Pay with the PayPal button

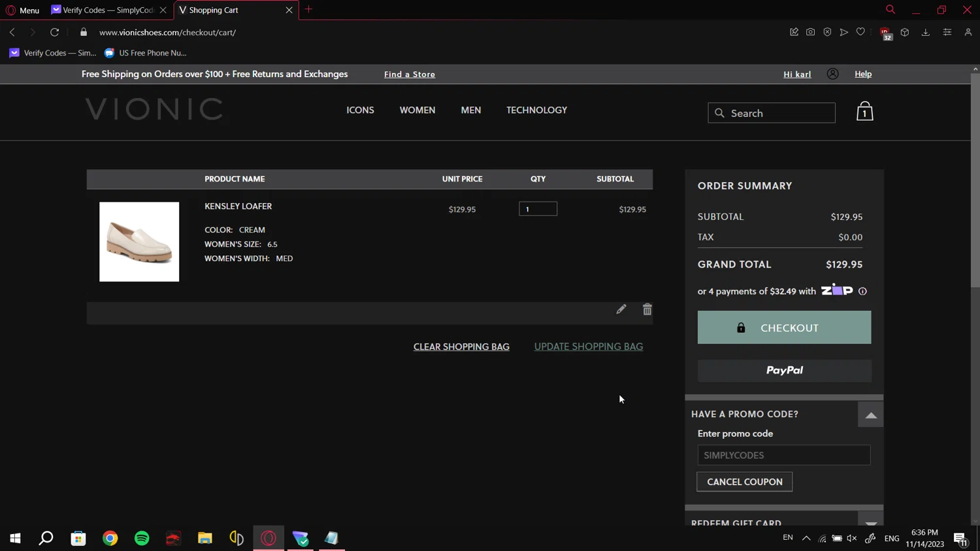point(784,370)
